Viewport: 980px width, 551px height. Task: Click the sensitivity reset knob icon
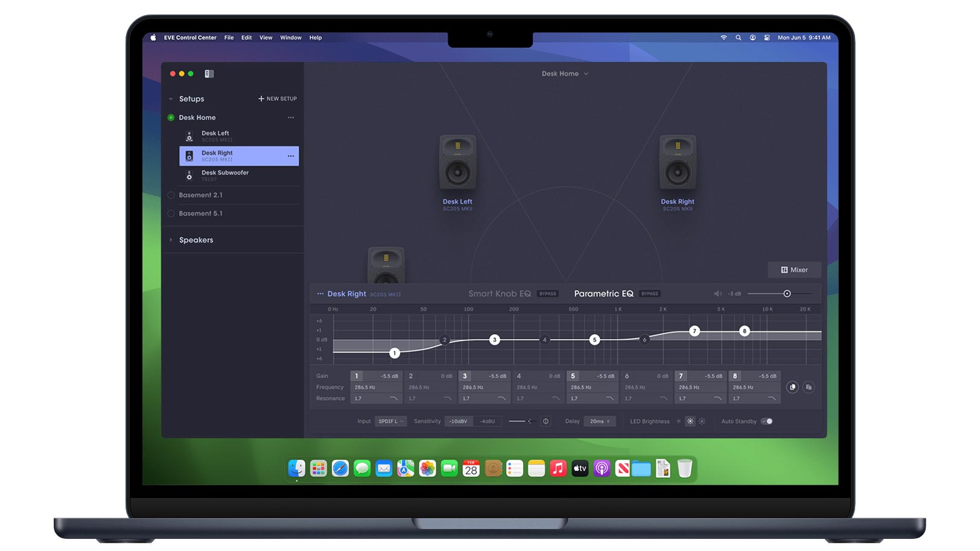(546, 422)
